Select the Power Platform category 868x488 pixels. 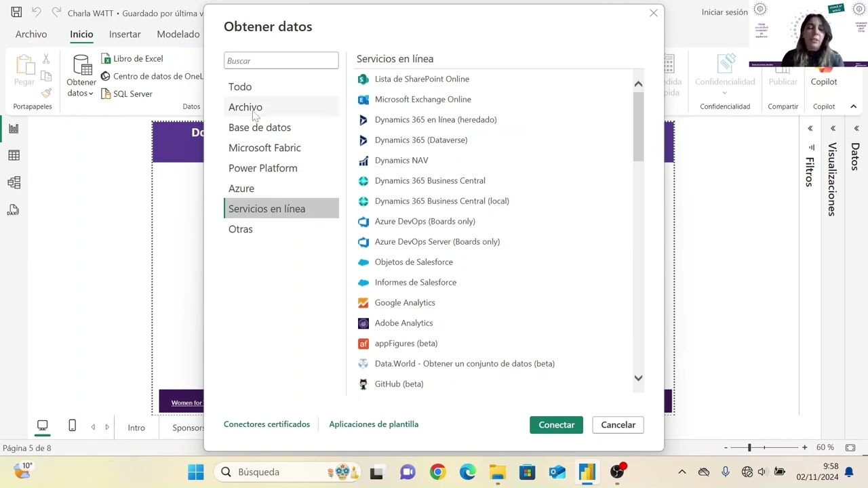281,168
